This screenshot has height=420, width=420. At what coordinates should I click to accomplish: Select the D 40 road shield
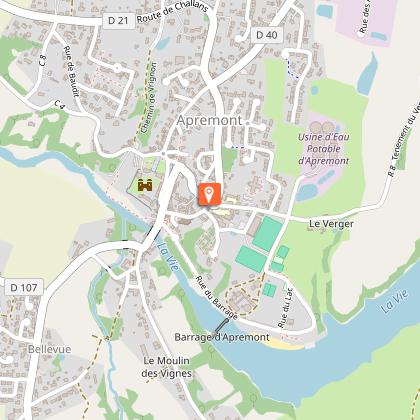(x=267, y=35)
